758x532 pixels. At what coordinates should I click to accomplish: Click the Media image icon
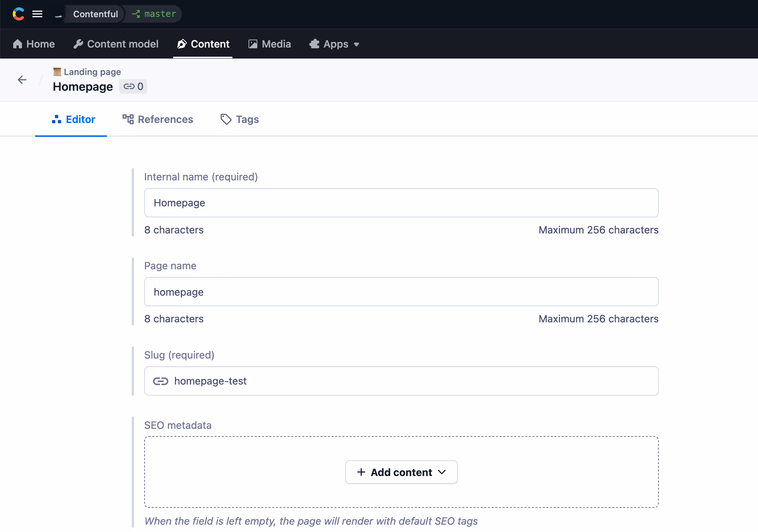click(252, 44)
